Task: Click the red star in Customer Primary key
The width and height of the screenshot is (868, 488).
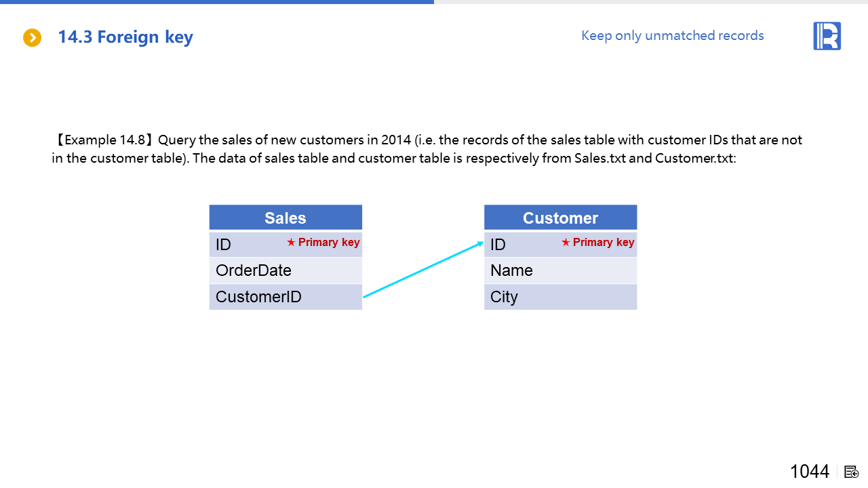Action: point(566,243)
